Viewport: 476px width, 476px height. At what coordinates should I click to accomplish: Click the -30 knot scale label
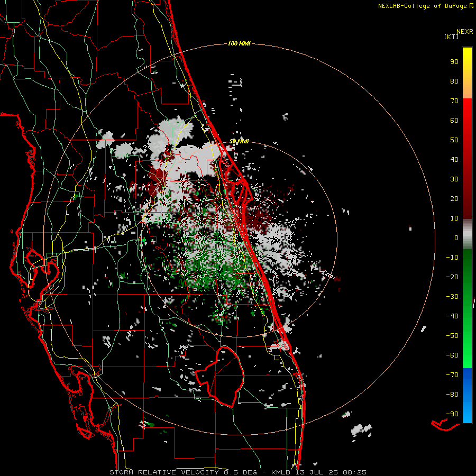tap(452, 297)
